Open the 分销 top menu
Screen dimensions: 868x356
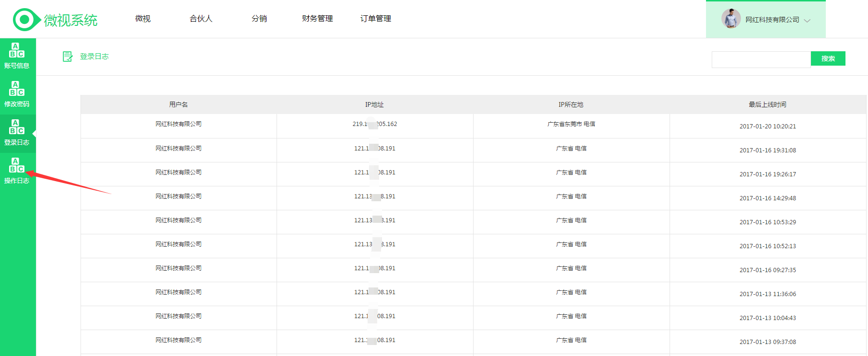click(x=259, y=19)
